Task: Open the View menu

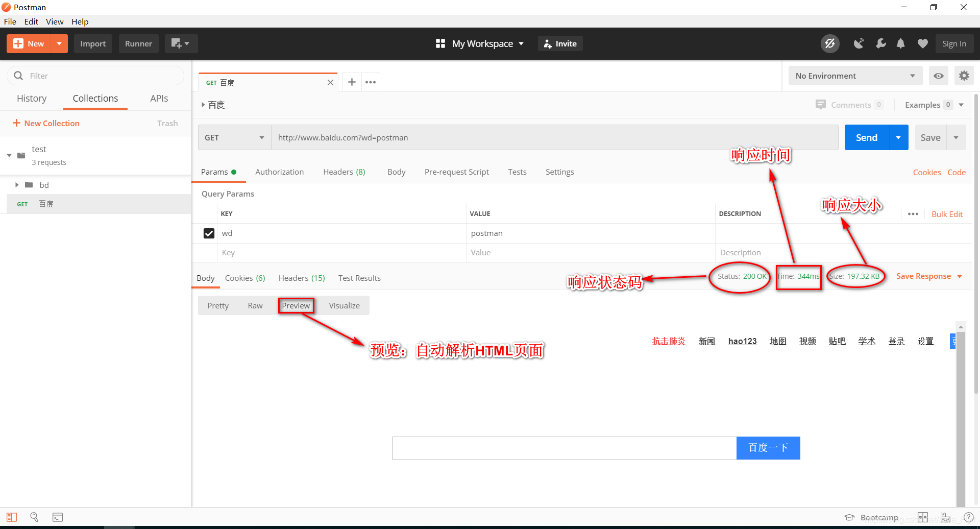Action: pos(55,21)
